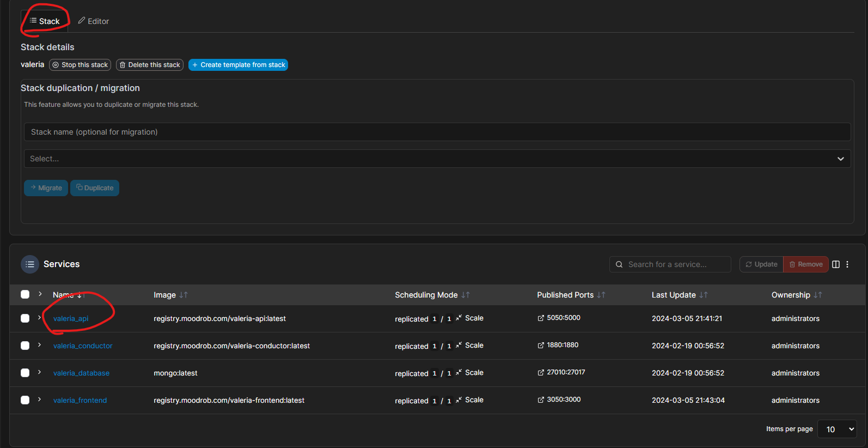This screenshot has height=448, width=868.
Task: Select the valeria_database checkbox
Action: [x=25, y=373]
